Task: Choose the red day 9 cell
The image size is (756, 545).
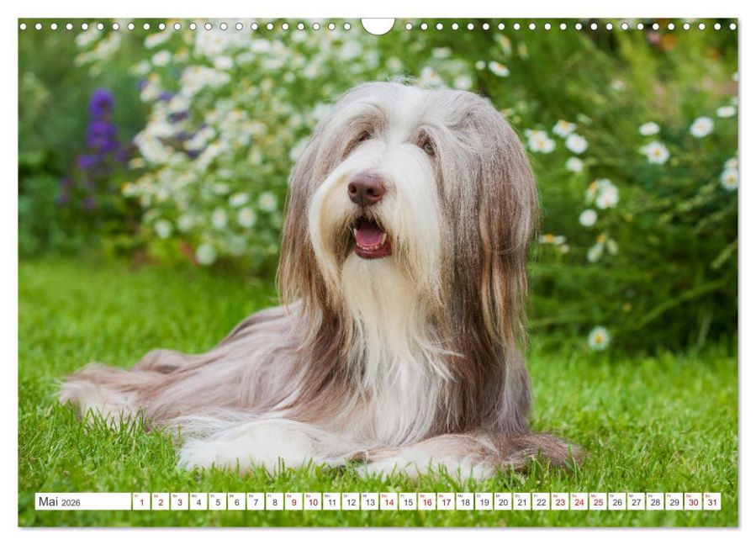Action: [x=293, y=501]
